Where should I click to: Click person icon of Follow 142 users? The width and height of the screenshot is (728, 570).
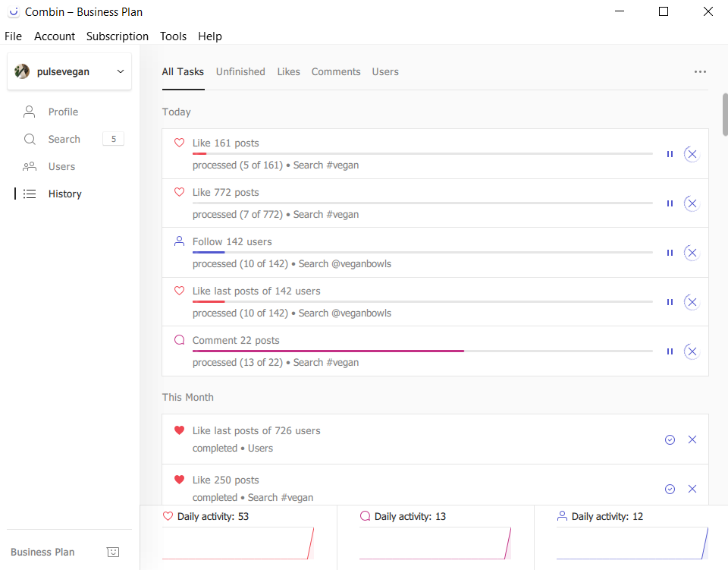click(179, 241)
